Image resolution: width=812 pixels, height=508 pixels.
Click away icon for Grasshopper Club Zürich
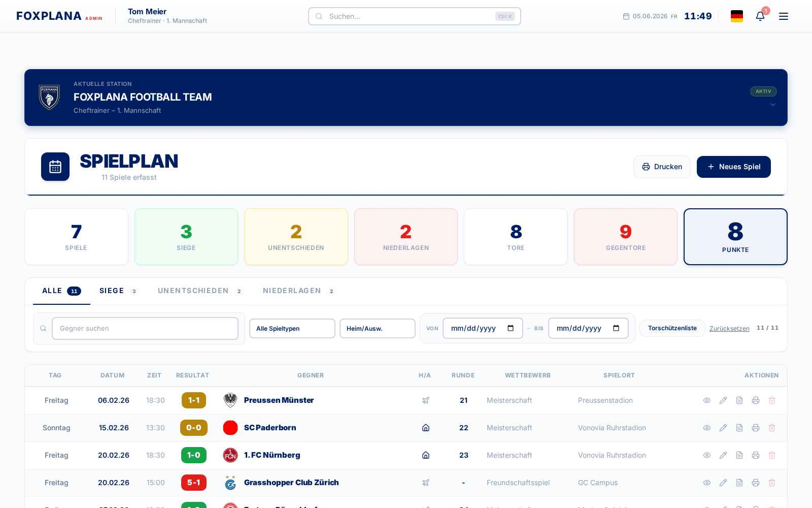point(426,483)
